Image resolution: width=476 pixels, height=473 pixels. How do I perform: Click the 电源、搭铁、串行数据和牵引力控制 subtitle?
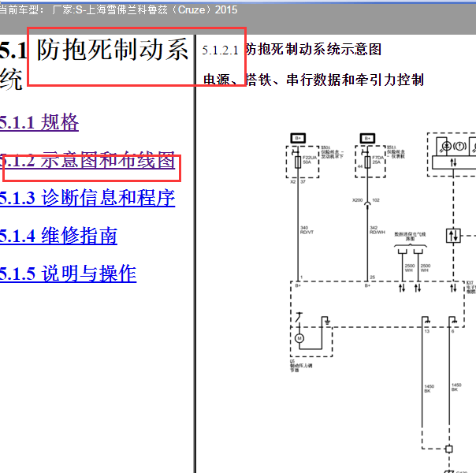pyautogui.click(x=314, y=80)
